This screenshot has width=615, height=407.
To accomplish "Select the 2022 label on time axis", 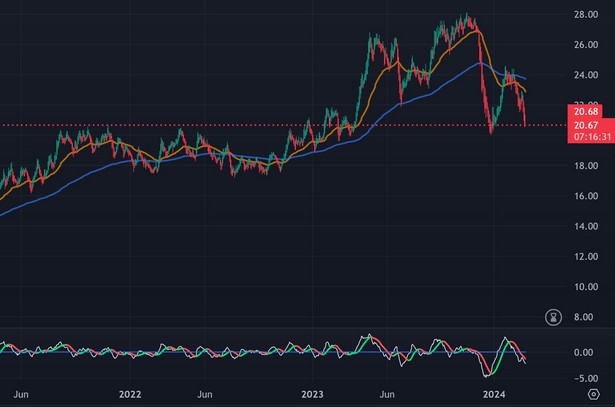I will pos(130,395).
